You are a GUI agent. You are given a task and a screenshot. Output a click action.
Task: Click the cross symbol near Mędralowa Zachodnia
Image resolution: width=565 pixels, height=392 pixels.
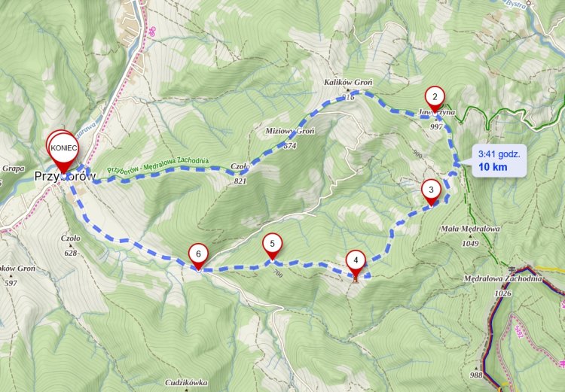tap(512, 269)
